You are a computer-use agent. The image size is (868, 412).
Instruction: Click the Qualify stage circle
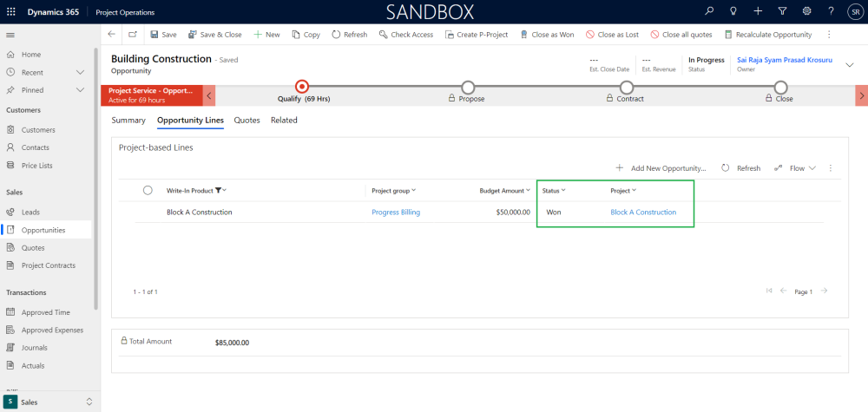coord(302,86)
